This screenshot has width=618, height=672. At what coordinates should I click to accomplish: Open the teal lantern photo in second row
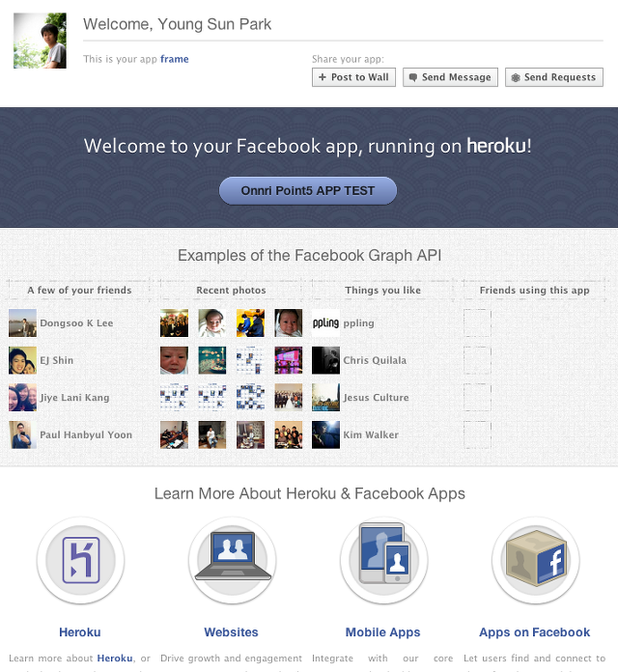tap(212, 360)
